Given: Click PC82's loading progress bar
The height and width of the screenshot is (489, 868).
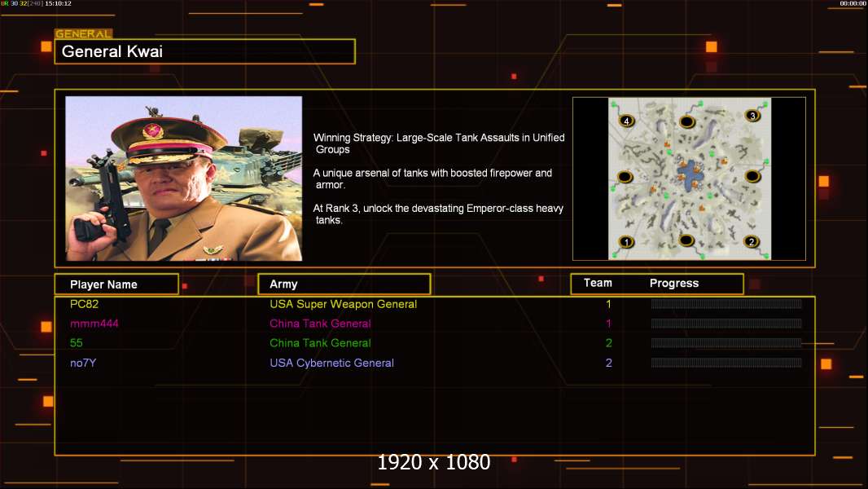Looking at the screenshot, I should click(x=726, y=303).
